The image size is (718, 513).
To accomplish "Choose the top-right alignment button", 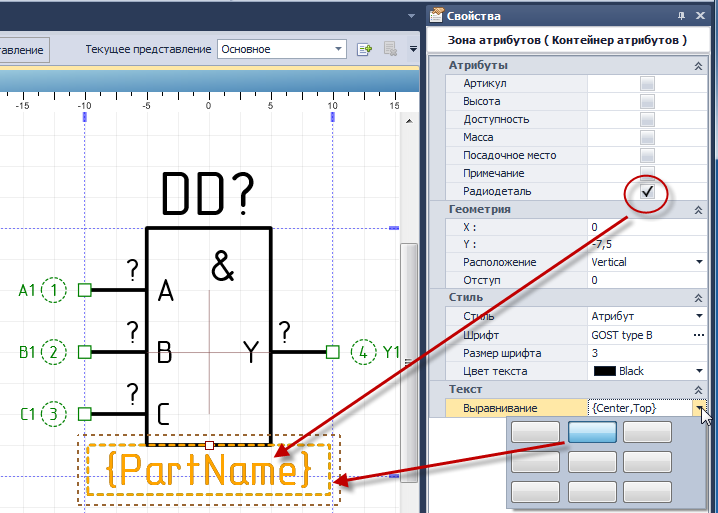I will coord(647,432).
